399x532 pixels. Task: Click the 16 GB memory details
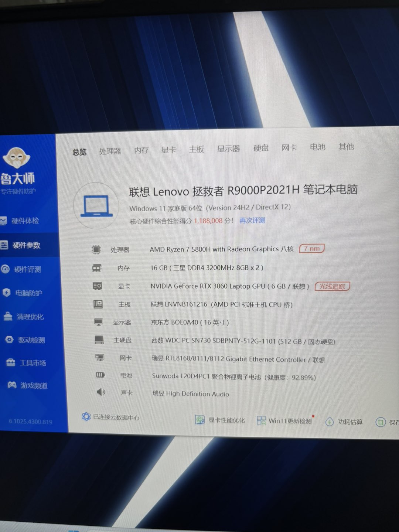207,267
